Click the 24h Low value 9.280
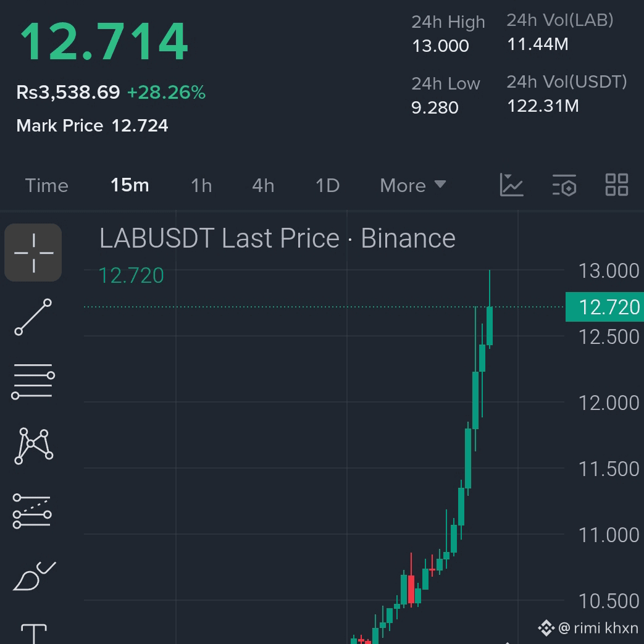The image size is (644, 644). [x=435, y=107]
